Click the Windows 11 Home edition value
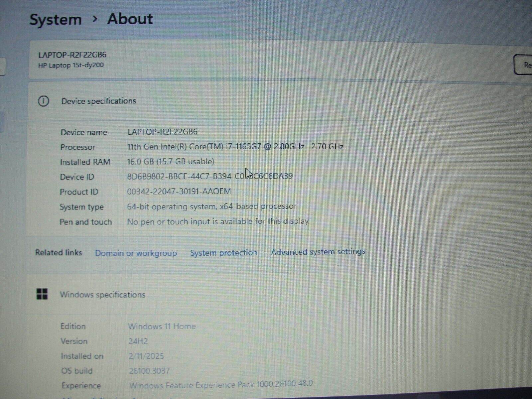 pyautogui.click(x=162, y=326)
